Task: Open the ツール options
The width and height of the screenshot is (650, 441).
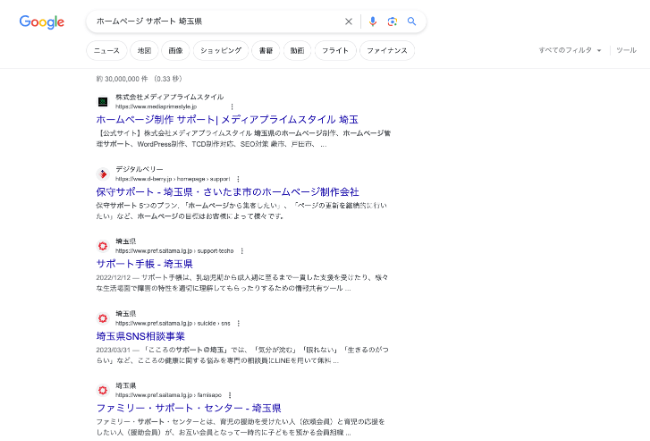Action: click(626, 50)
